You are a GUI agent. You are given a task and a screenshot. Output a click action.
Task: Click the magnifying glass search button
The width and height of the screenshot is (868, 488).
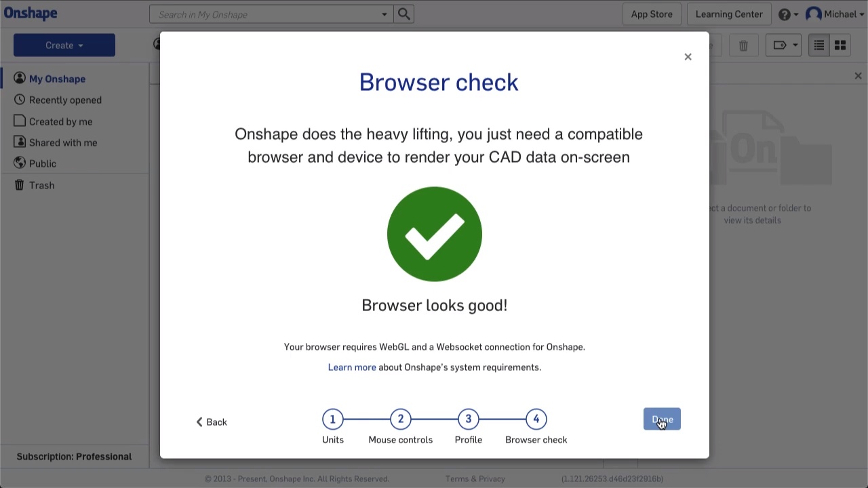click(404, 14)
